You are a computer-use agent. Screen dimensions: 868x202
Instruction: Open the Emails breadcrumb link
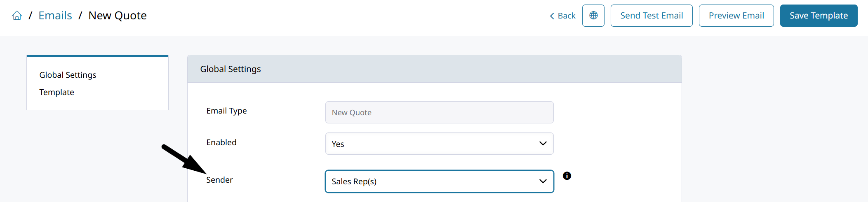click(x=55, y=16)
